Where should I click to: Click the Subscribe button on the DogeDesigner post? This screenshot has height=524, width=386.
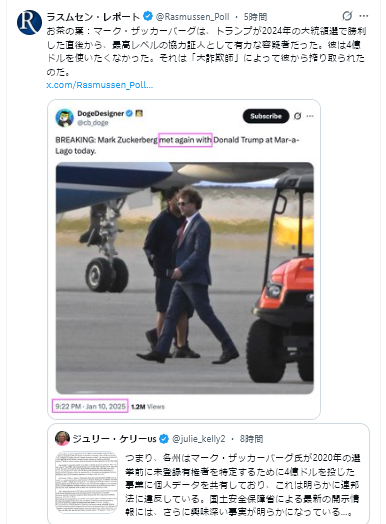[266, 116]
